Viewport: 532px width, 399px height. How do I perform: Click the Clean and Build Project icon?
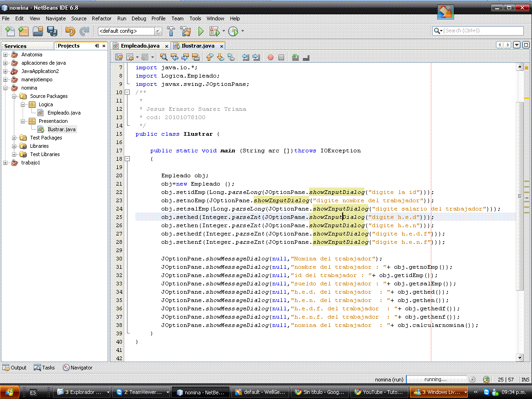[186, 31]
